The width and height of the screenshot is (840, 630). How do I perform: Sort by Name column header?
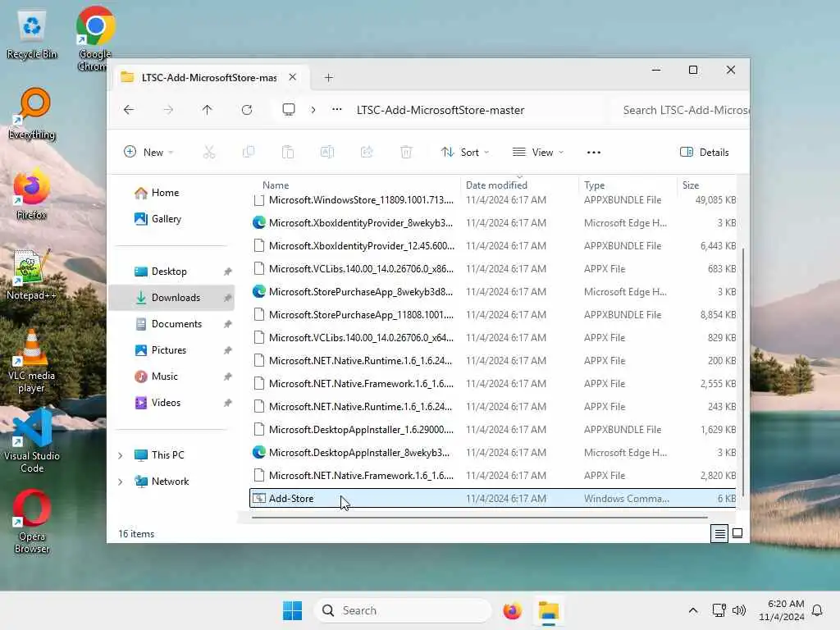tap(276, 185)
